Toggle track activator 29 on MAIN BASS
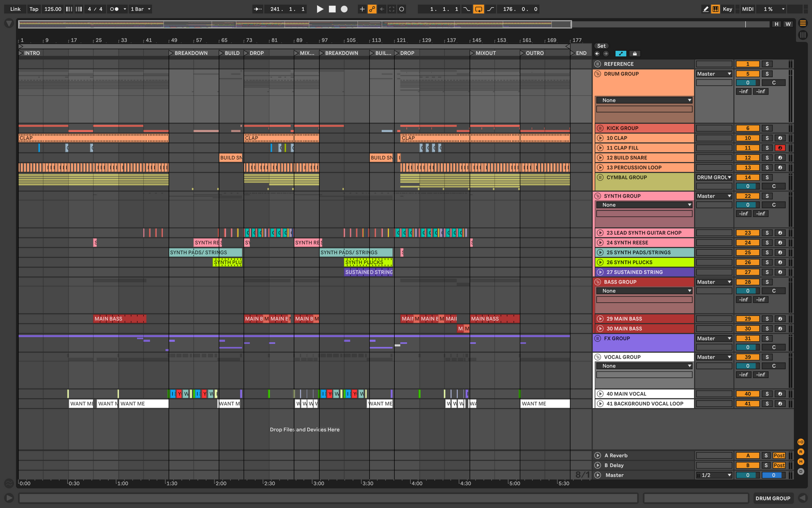 tap(747, 319)
